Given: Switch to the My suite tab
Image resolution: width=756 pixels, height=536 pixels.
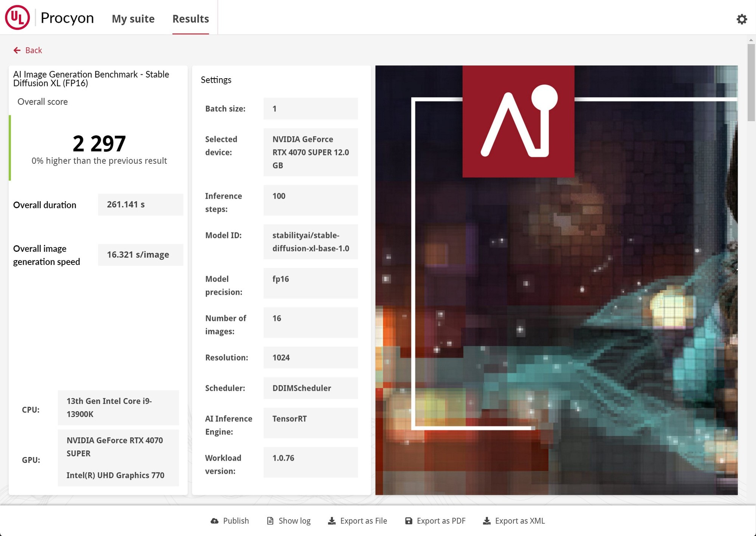Looking at the screenshot, I should click(133, 19).
